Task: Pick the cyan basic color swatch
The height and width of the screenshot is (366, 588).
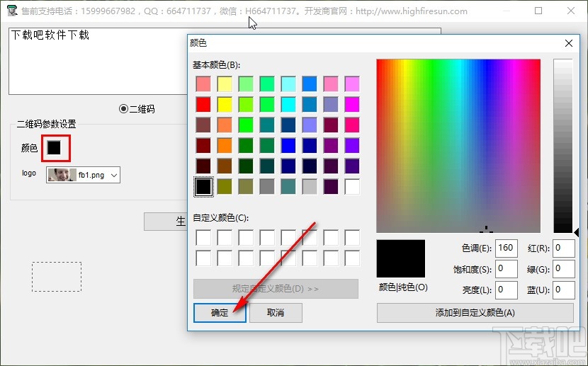Action: tap(288, 105)
